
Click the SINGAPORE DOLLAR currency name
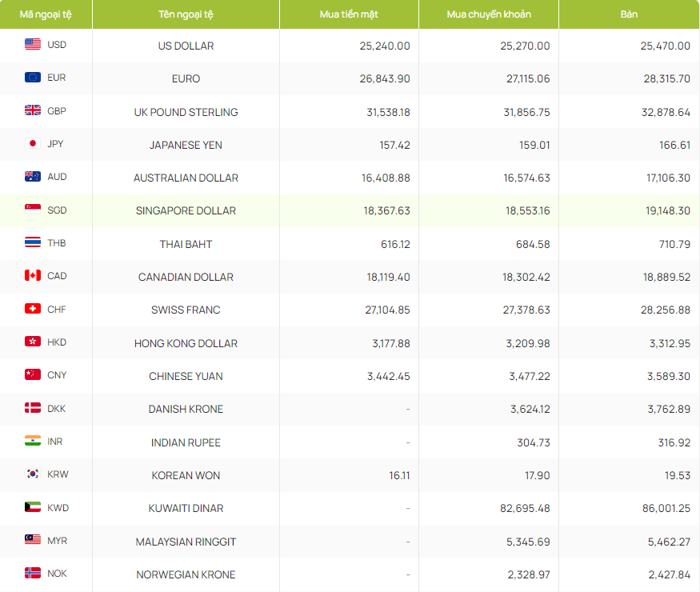[186, 211]
